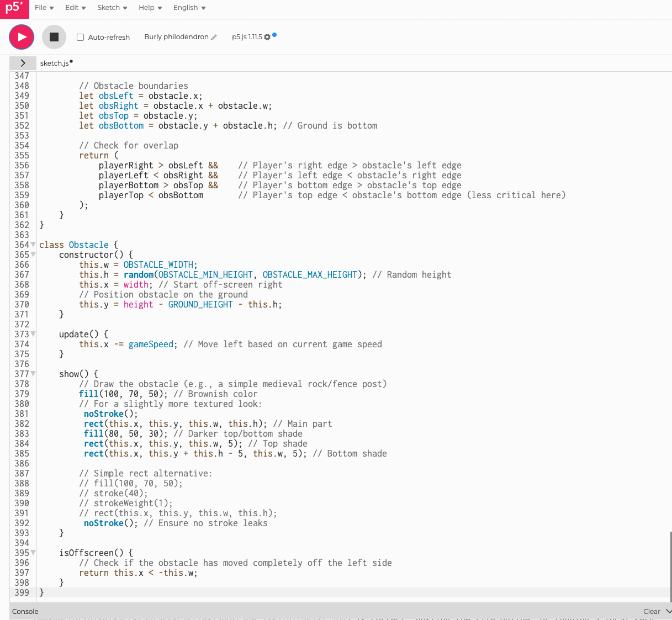The height and width of the screenshot is (620, 672).
Task: Fold the show() method code block
Action: pos(33,374)
